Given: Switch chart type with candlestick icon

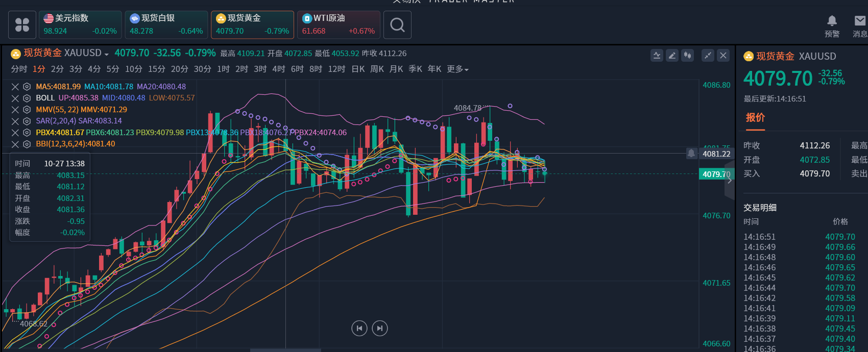Looking at the screenshot, I should pos(687,56).
